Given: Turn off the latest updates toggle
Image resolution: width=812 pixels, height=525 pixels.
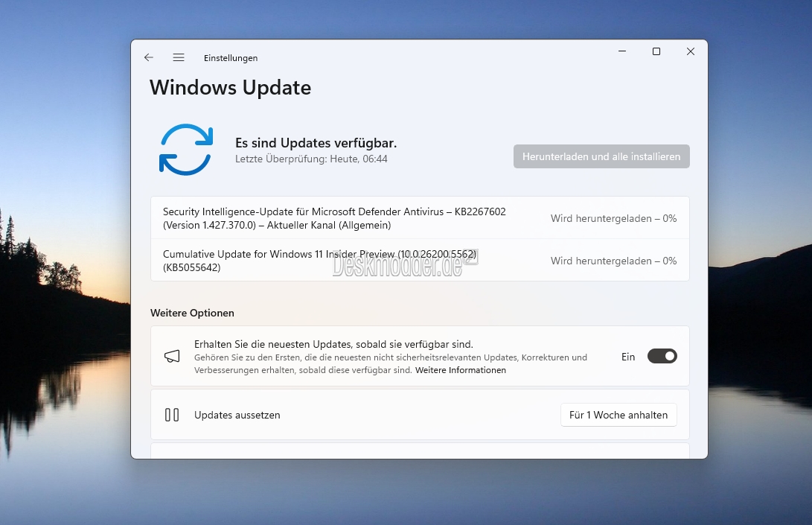Looking at the screenshot, I should coord(662,356).
